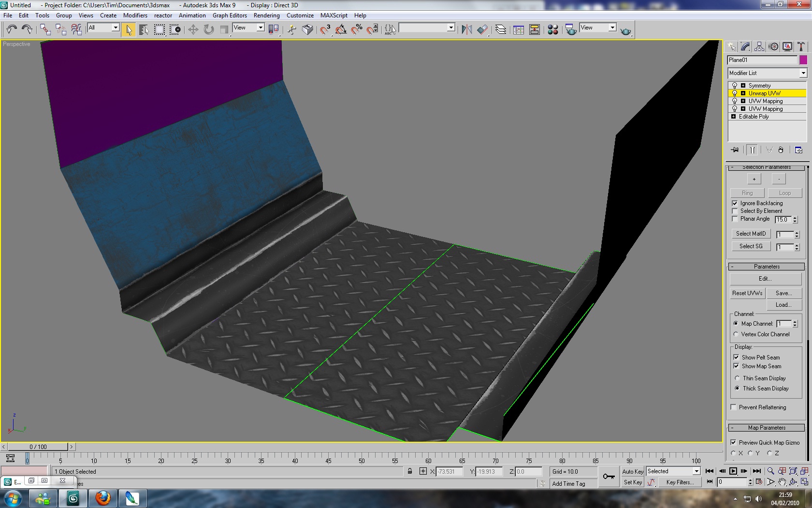Select the Select and Rotate tool

(209, 30)
